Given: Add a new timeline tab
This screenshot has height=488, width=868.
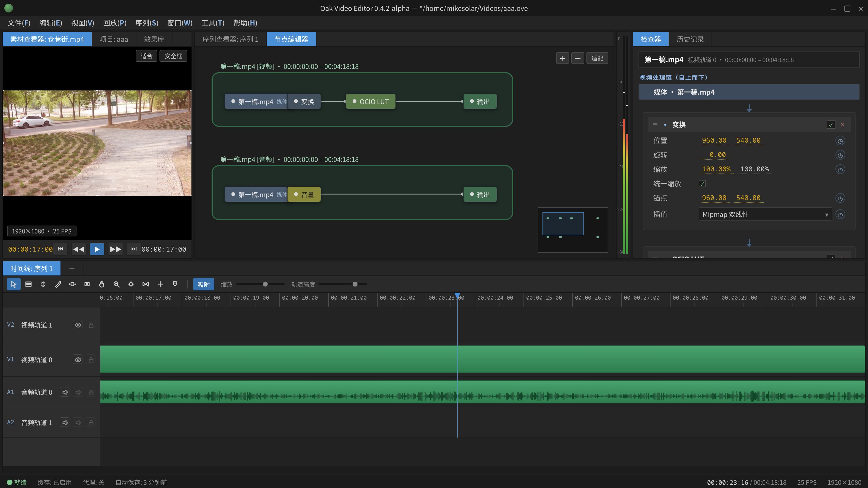Looking at the screenshot, I should [72, 268].
